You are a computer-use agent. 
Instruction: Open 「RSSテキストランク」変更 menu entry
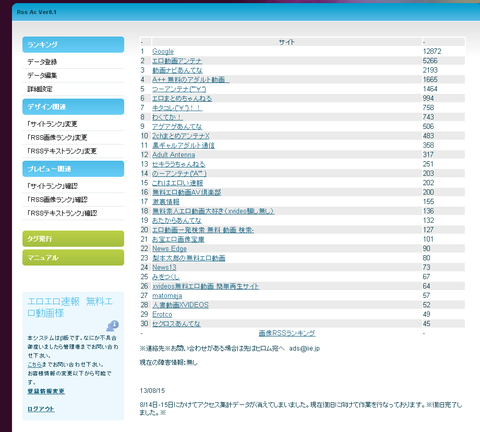tap(62, 151)
